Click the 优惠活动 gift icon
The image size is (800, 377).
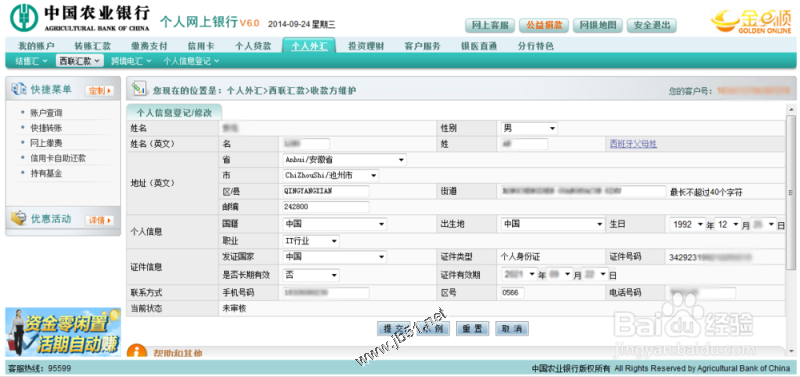tap(18, 218)
